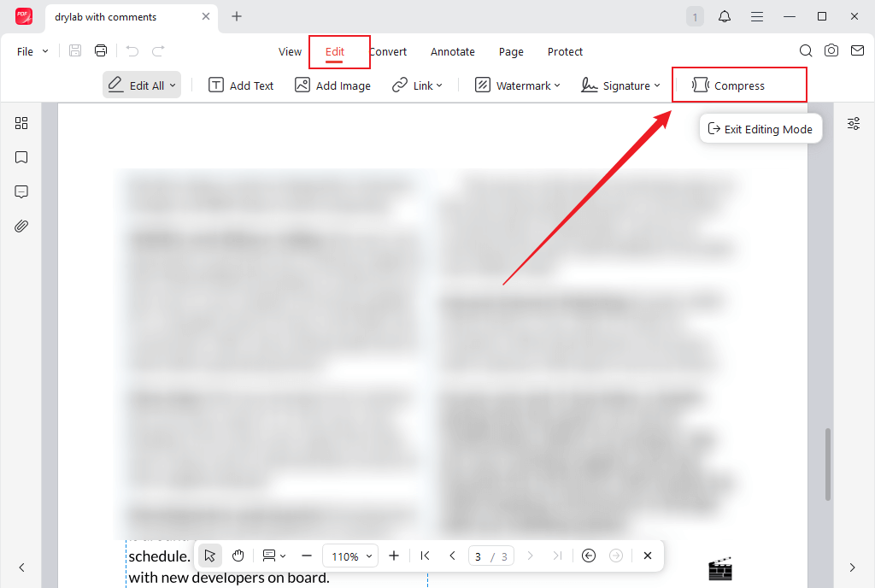Take a screenshot with the camera icon
Screen dimensions: 875x588
(x=831, y=50)
